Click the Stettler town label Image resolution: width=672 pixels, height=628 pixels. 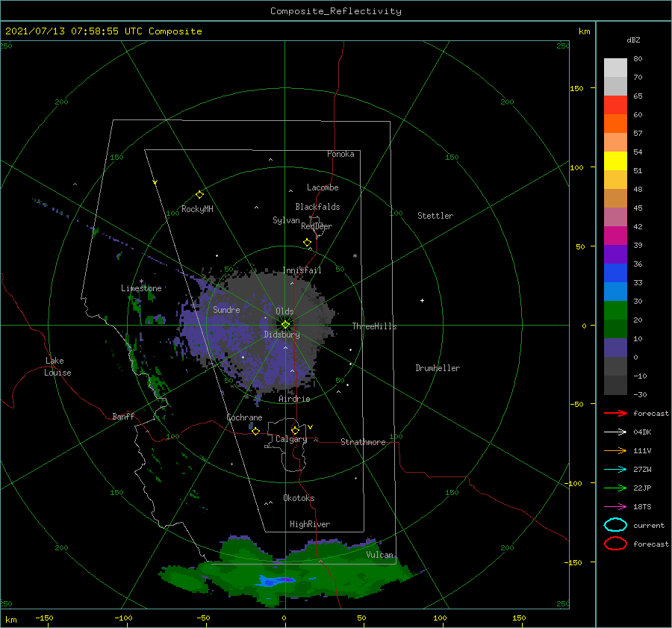[x=435, y=216]
